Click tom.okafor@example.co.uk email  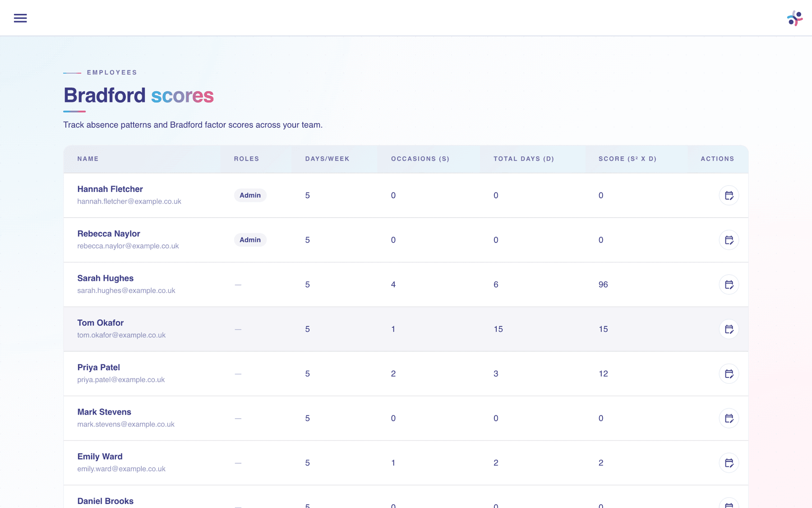121,335
